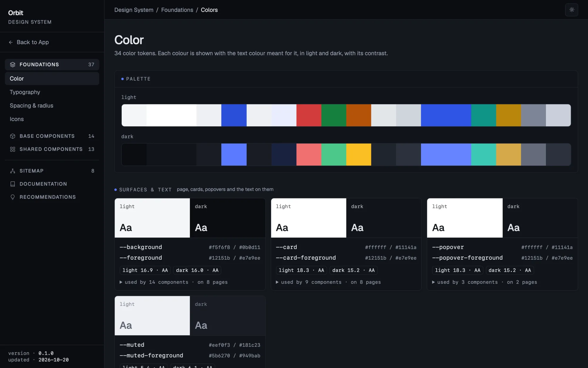This screenshot has width=588, height=368.
Task: Expand the Base Components section
Action: (x=52, y=136)
